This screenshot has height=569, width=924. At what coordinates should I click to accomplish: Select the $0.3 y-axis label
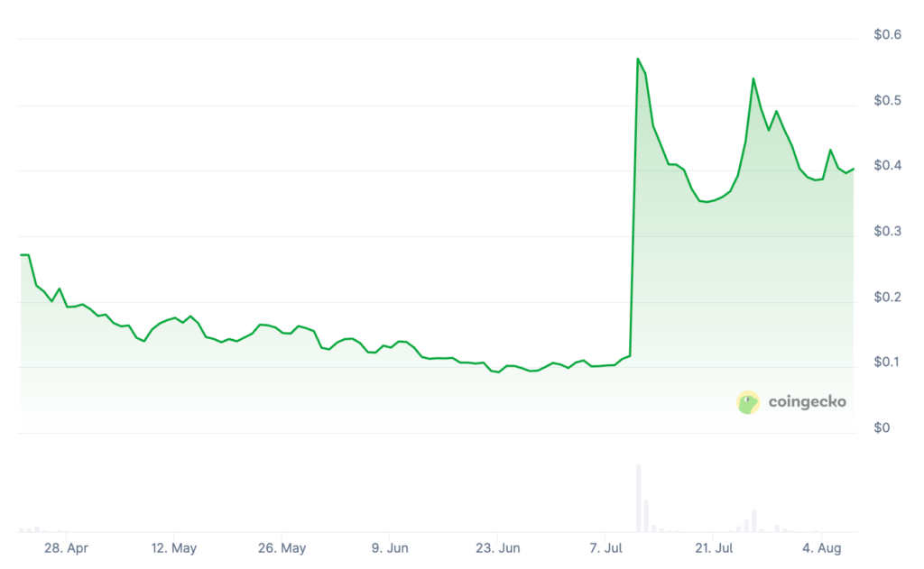[887, 232]
